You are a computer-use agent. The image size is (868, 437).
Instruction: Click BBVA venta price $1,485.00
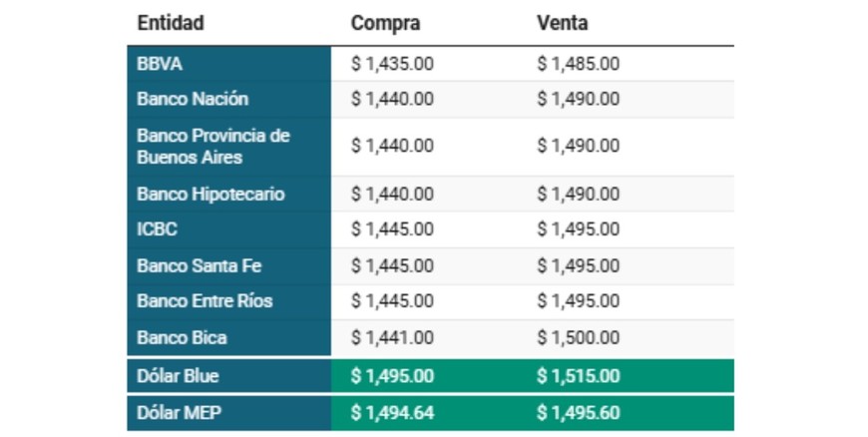578,64
